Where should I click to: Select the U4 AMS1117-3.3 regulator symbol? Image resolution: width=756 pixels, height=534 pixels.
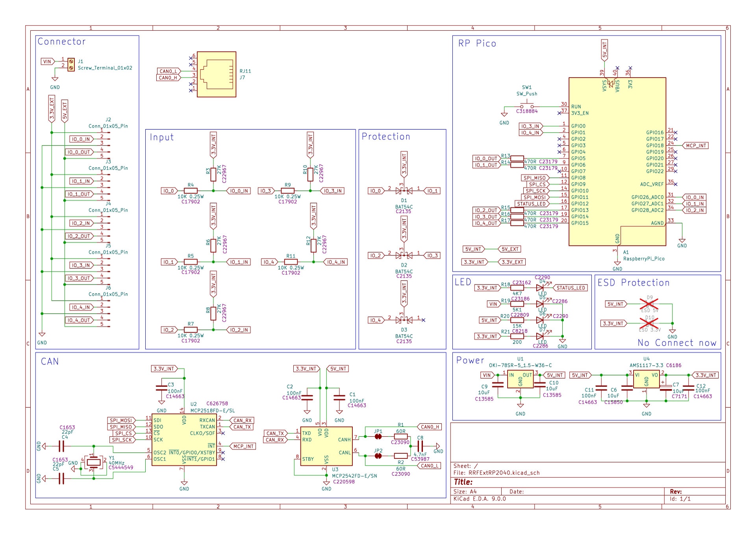pyautogui.click(x=646, y=379)
